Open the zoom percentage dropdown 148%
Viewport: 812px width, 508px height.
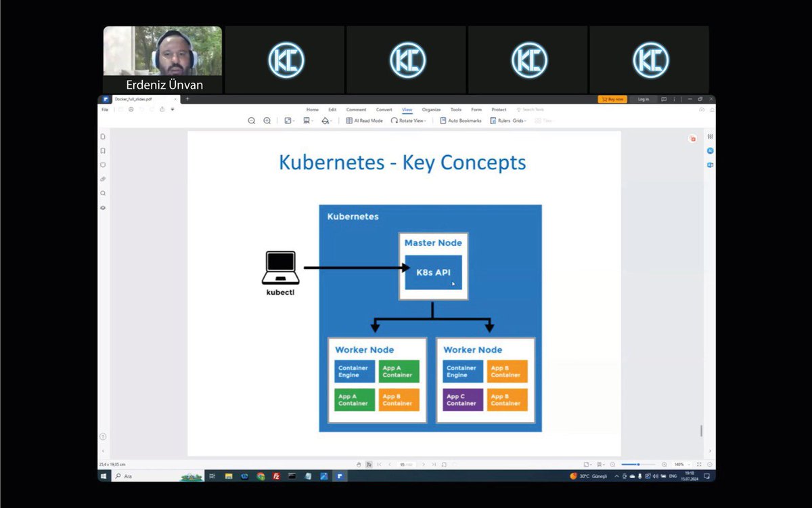point(681,464)
